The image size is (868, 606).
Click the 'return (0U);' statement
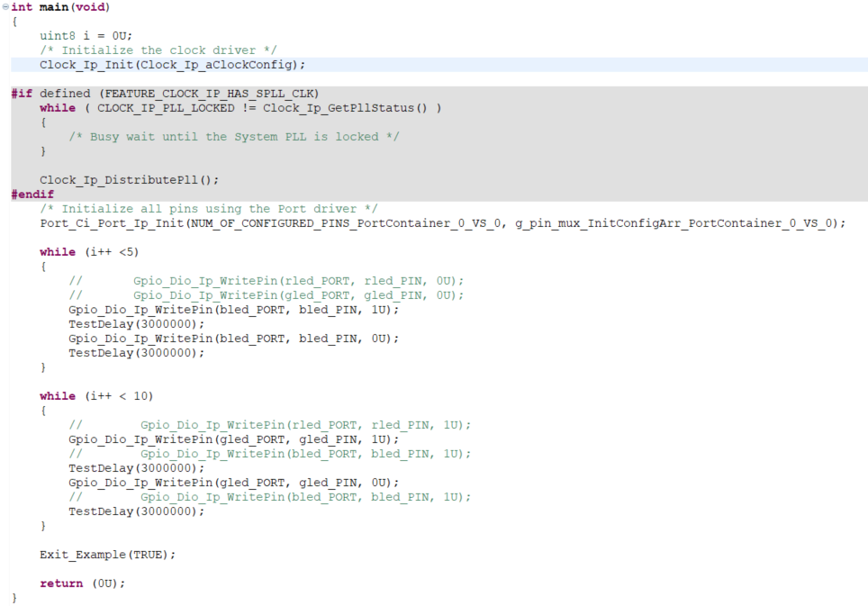(x=83, y=583)
